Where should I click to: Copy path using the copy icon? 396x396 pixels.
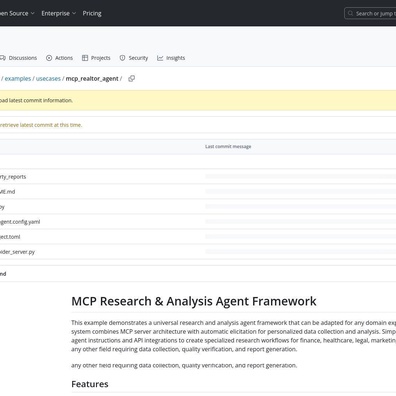pos(132,79)
